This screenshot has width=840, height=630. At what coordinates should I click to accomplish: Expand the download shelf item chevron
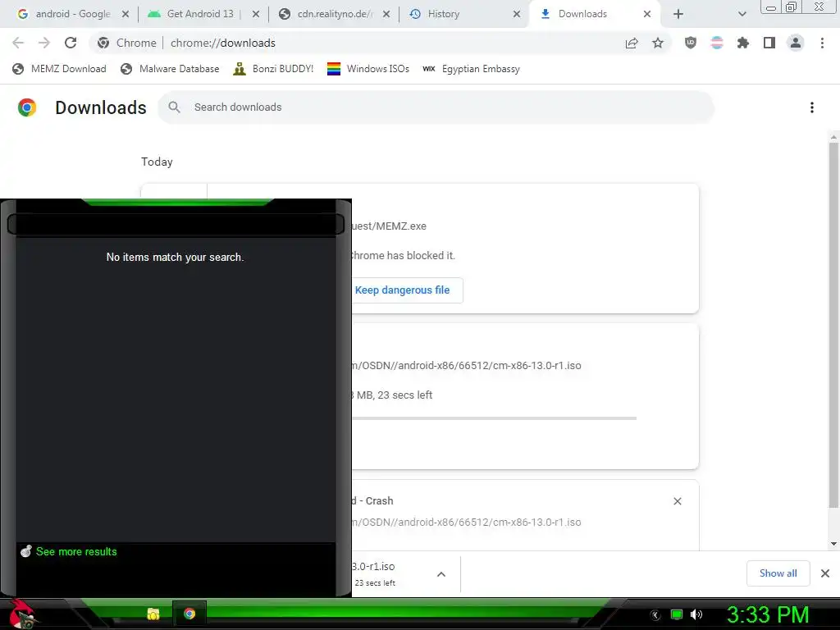coord(441,574)
